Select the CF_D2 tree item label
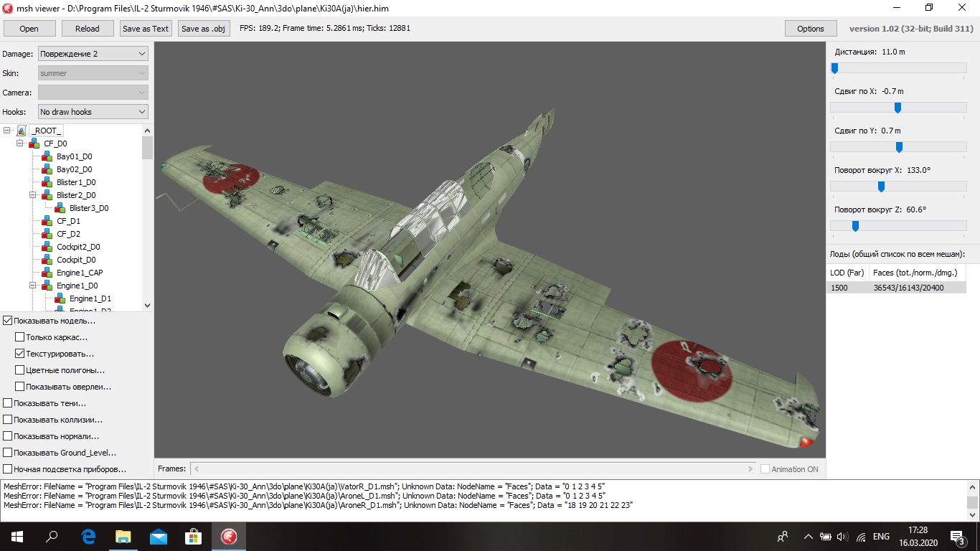The height and width of the screenshot is (551, 980). [69, 234]
